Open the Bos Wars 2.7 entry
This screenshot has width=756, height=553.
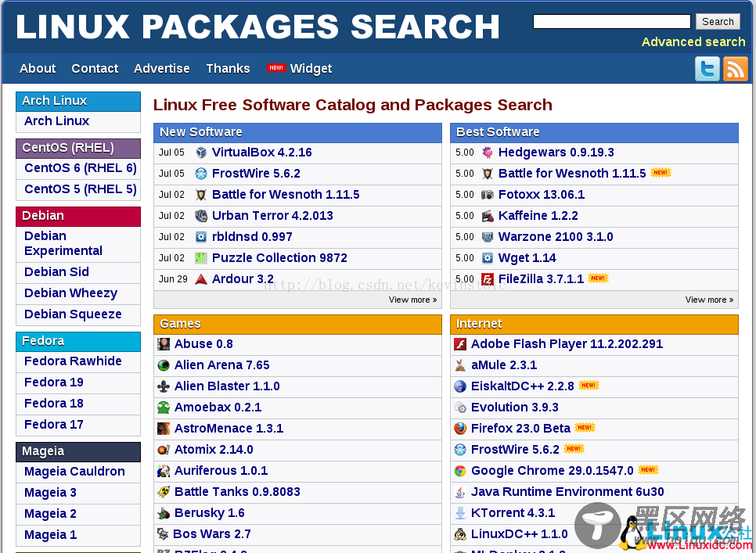[211, 534]
